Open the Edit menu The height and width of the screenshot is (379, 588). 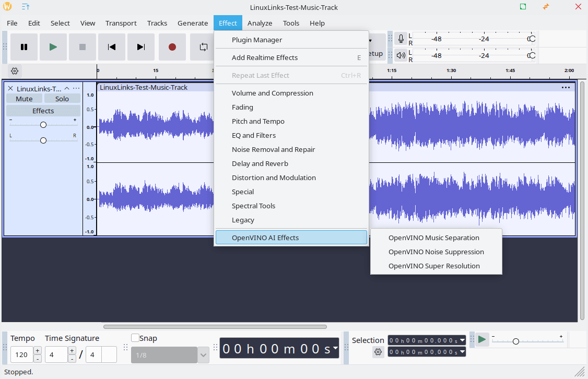tap(34, 23)
